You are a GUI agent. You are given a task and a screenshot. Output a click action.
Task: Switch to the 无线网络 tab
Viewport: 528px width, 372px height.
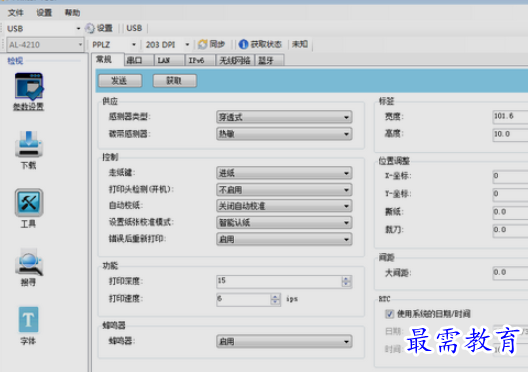tap(235, 61)
